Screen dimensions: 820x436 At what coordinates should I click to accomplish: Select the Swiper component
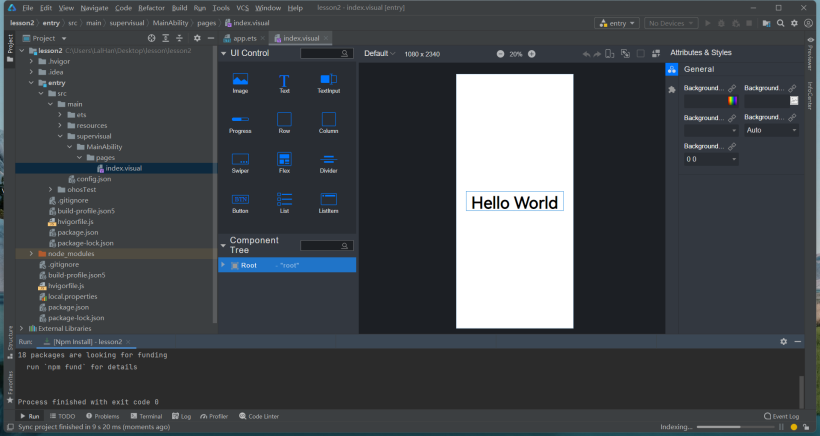coord(240,159)
